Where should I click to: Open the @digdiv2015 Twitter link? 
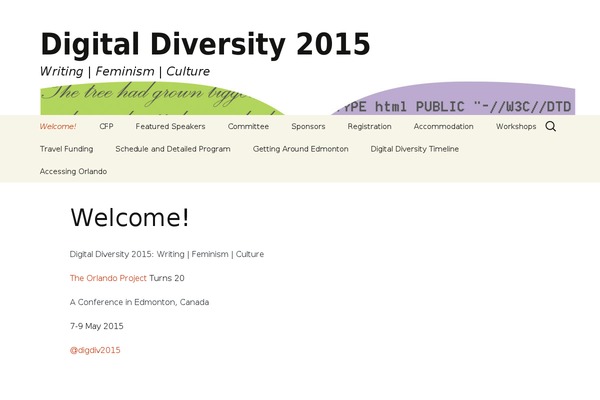(95, 350)
